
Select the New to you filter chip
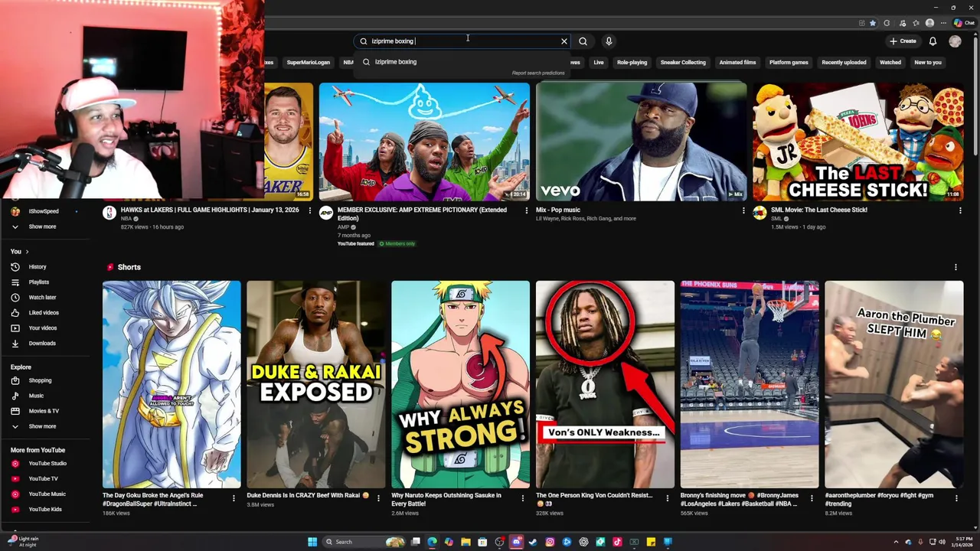[x=928, y=63]
